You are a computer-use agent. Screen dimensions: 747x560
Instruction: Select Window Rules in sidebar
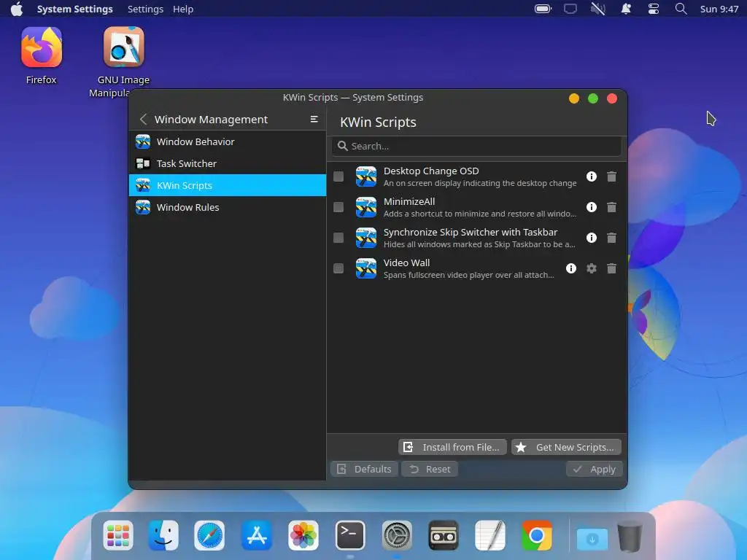tap(228, 207)
